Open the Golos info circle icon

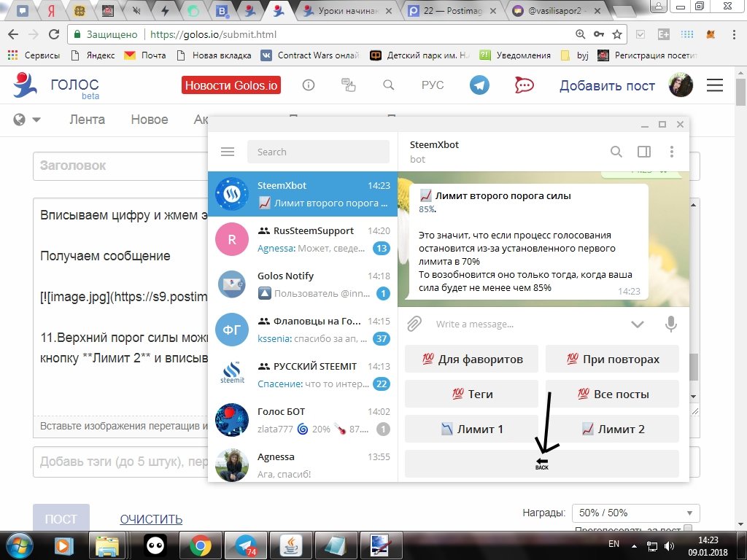point(309,85)
